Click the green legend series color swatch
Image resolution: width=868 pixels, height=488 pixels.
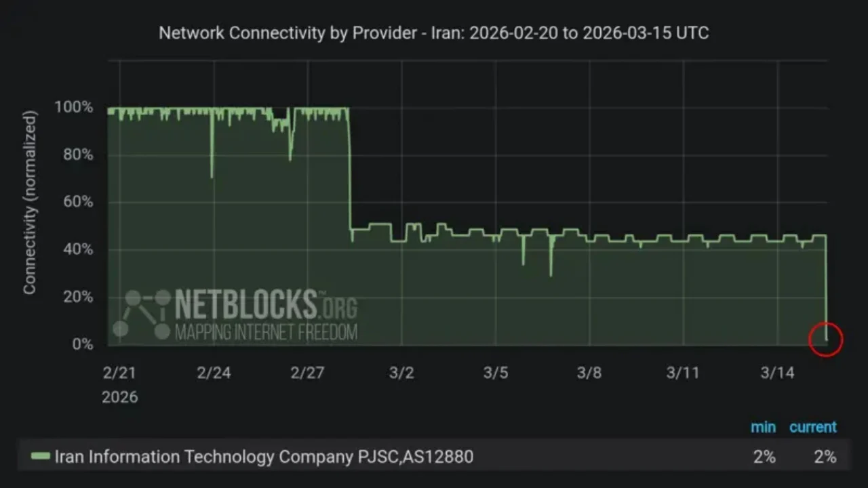[41, 456]
